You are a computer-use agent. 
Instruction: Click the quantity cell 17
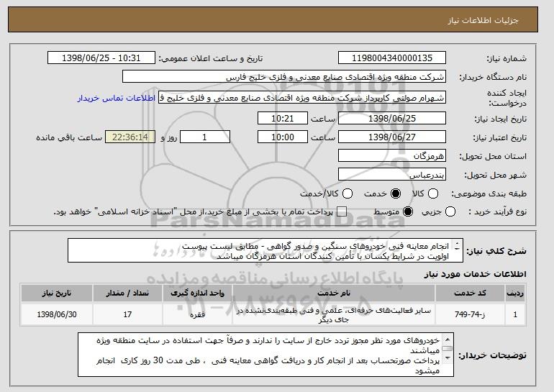[x=127, y=314]
